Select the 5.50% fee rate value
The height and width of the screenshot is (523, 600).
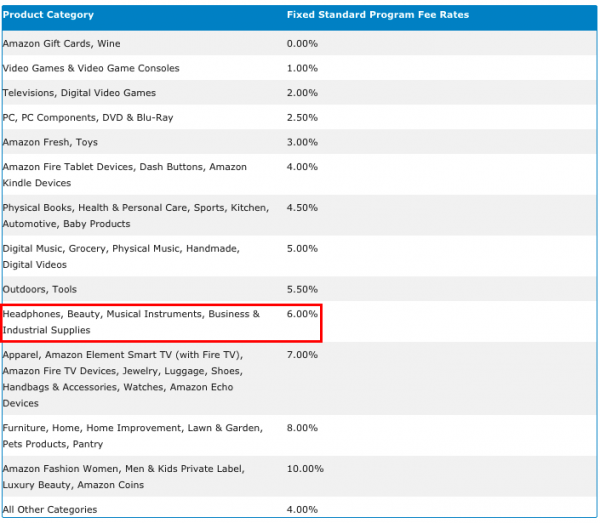click(x=302, y=289)
